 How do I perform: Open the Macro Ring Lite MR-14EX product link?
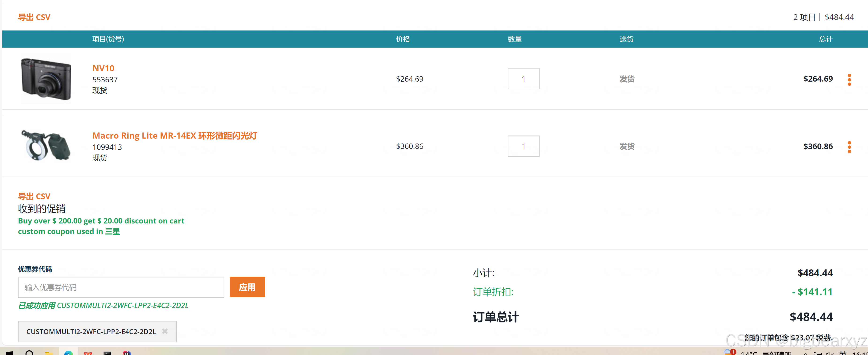pyautogui.click(x=175, y=135)
